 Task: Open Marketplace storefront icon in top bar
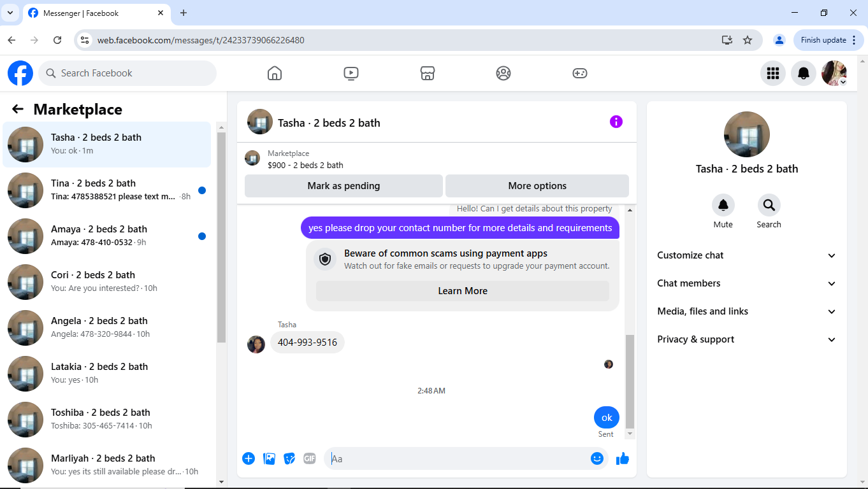click(x=428, y=73)
